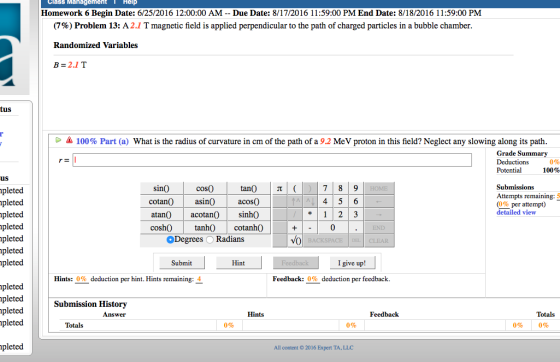560x362 pixels.
Task: Click the multiplication asterisk key
Action: pyautogui.click(x=310, y=214)
